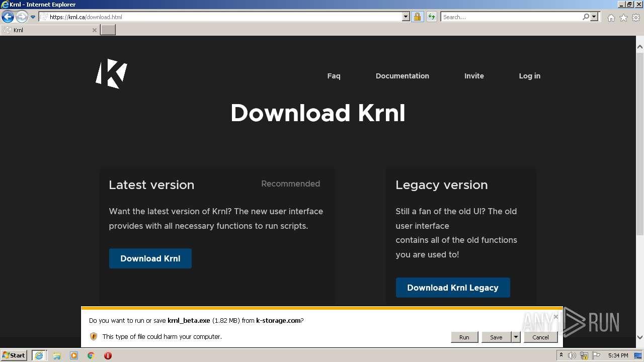Click the page scrollbar up arrow
The width and height of the screenshot is (644, 362).
point(640,47)
